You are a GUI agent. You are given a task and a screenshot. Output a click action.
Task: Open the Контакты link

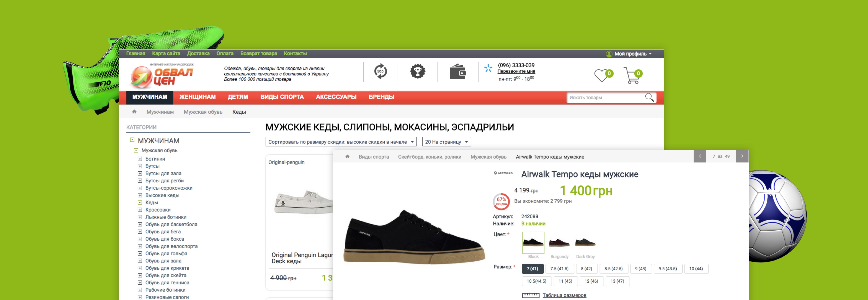[x=295, y=54]
